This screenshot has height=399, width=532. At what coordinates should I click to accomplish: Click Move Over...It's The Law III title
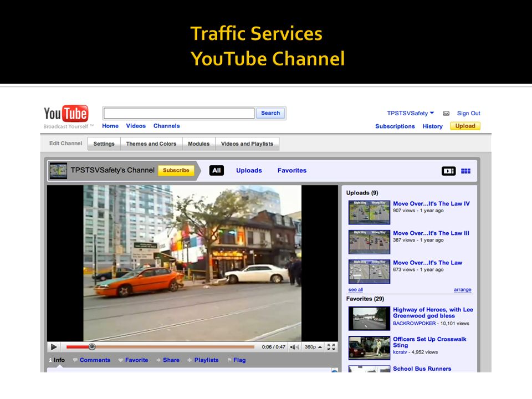click(x=431, y=233)
